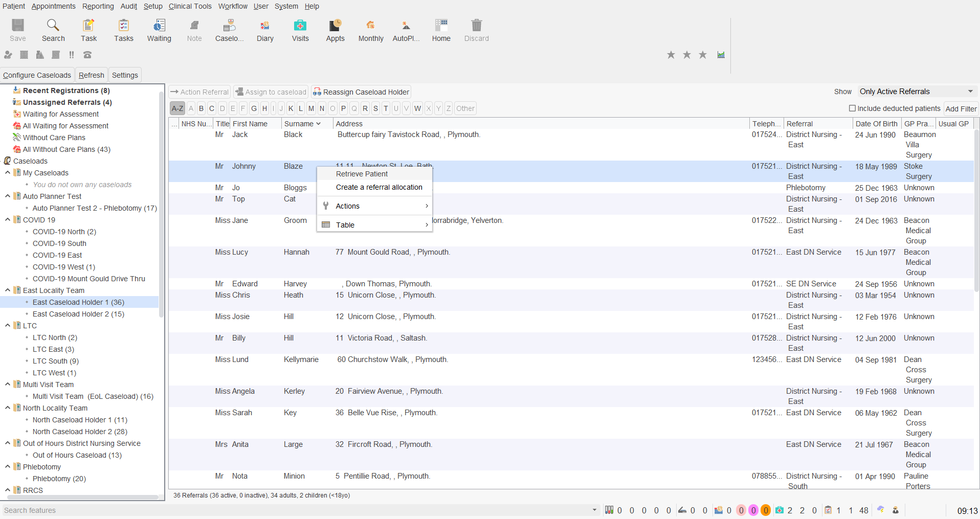980x519 pixels.
Task: Click the Save disk icon
Action: [18, 30]
